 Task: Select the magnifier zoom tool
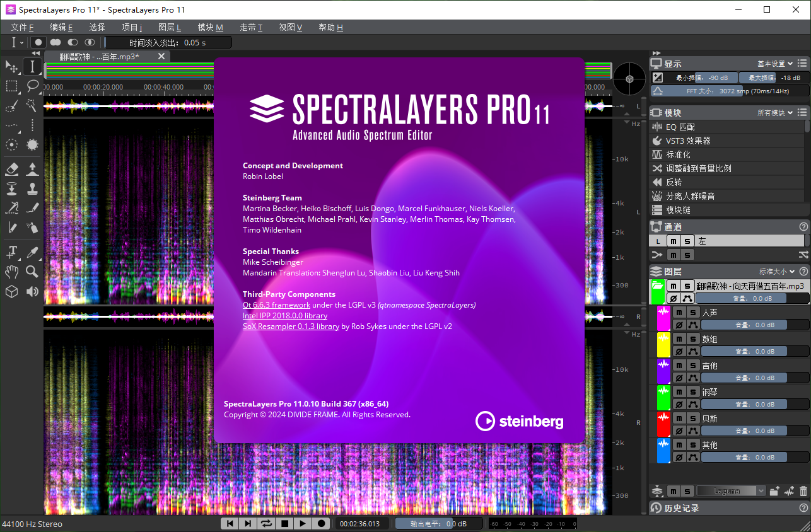pos(32,272)
